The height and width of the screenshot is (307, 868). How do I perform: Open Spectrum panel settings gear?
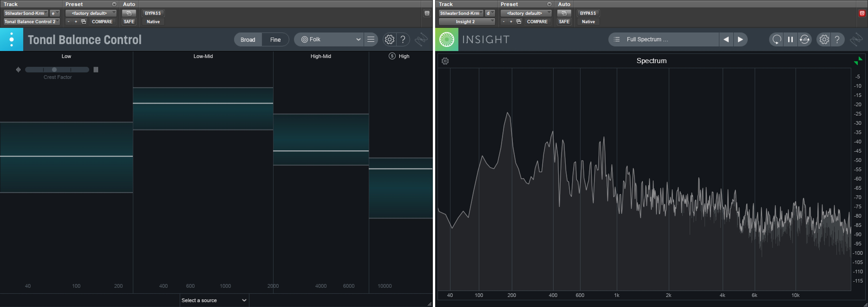[445, 61]
